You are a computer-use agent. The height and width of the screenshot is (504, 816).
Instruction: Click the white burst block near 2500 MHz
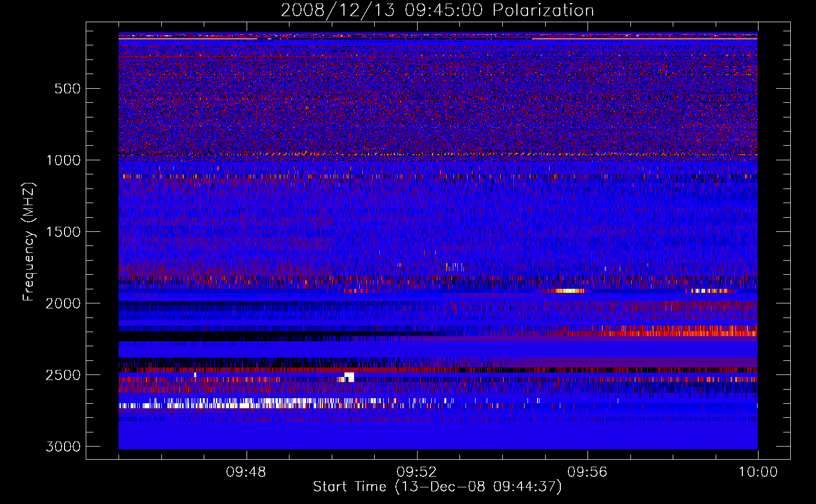(x=349, y=377)
